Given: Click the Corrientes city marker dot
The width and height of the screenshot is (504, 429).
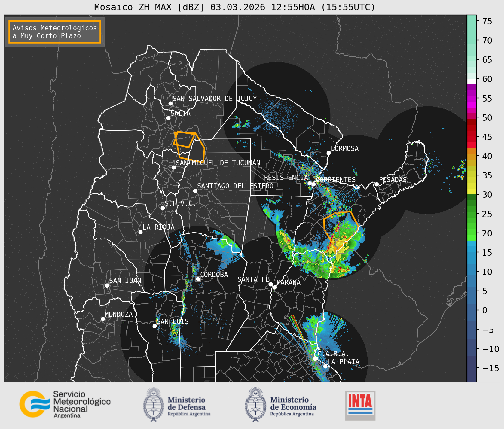Looking at the screenshot, I should tap(313, 184).
